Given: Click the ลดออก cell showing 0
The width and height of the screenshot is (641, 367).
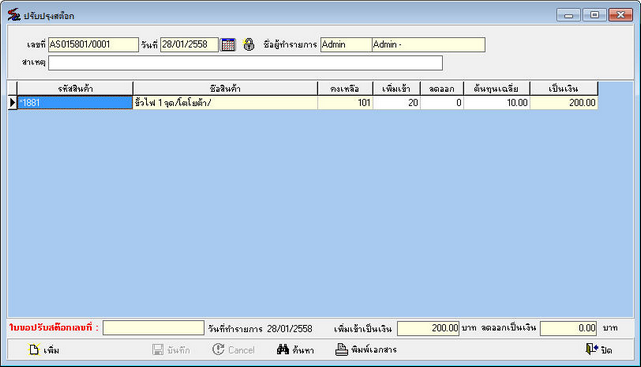Looking at the screenshot, I should pyautogui.click(x=442, y=103).
